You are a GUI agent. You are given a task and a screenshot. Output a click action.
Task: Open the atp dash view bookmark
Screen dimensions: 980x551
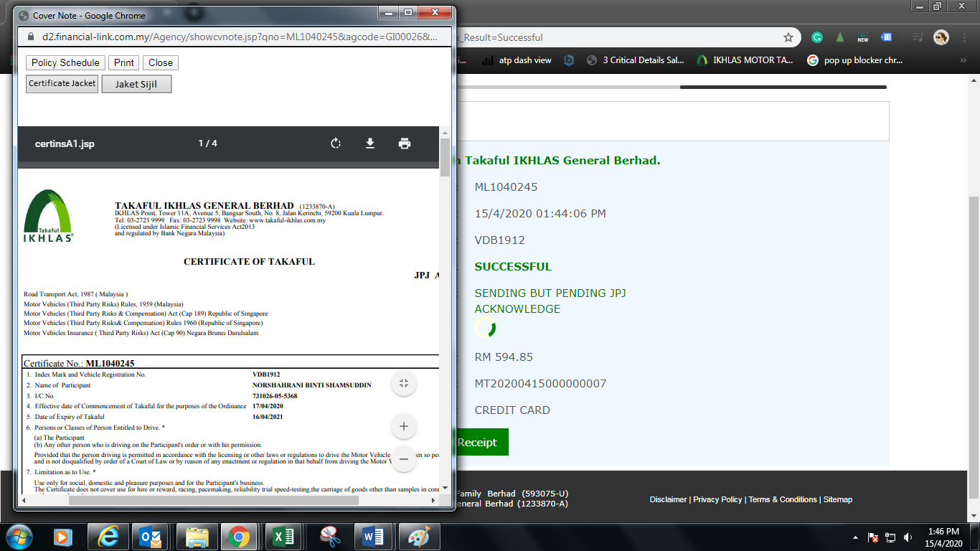coord(517,60)
